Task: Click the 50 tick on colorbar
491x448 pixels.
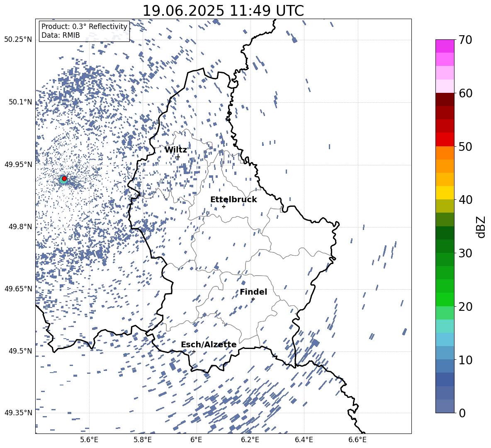Action: pyautogui.click(x=465, y=146)
